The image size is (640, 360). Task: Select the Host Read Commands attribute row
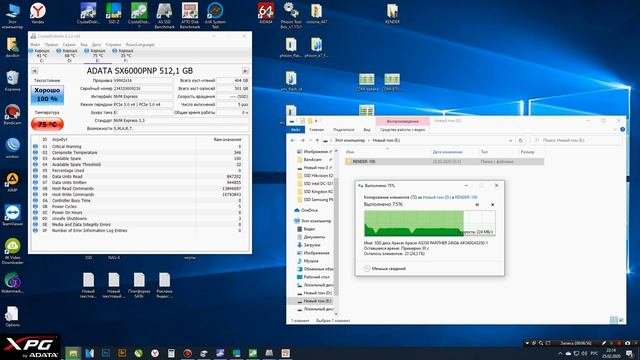(x=138, y=189)
